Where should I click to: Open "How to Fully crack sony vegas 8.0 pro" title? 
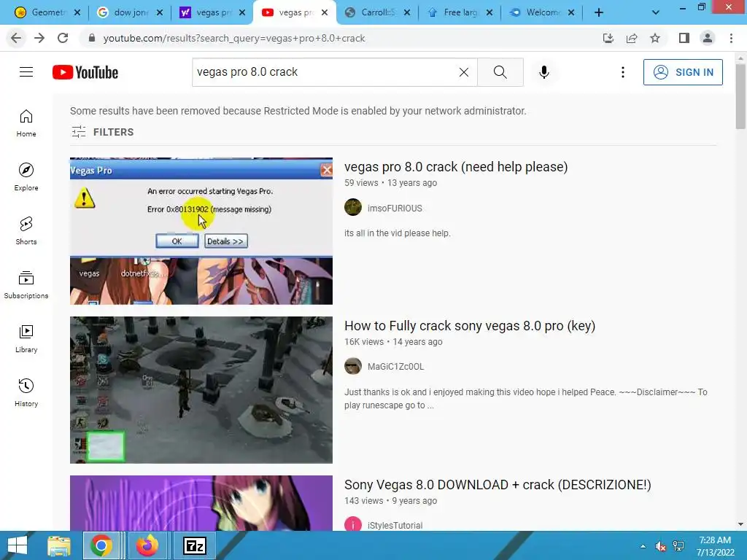470,326
